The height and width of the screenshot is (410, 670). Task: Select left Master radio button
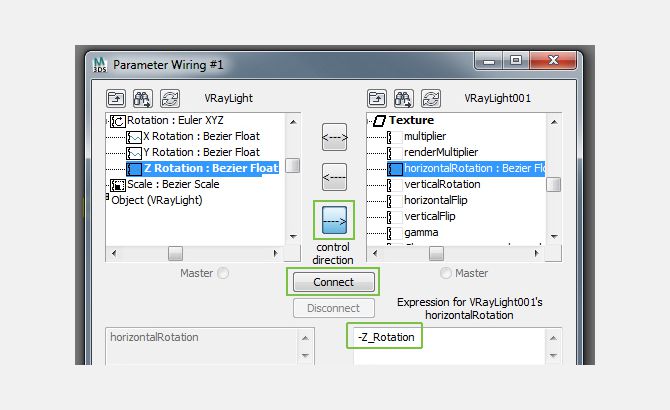[x=223, y=273]
